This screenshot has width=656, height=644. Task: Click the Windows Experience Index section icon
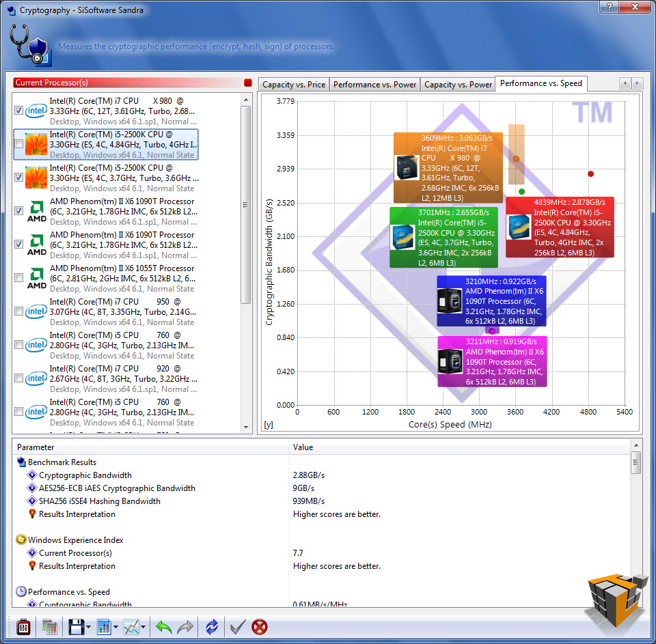21,540
